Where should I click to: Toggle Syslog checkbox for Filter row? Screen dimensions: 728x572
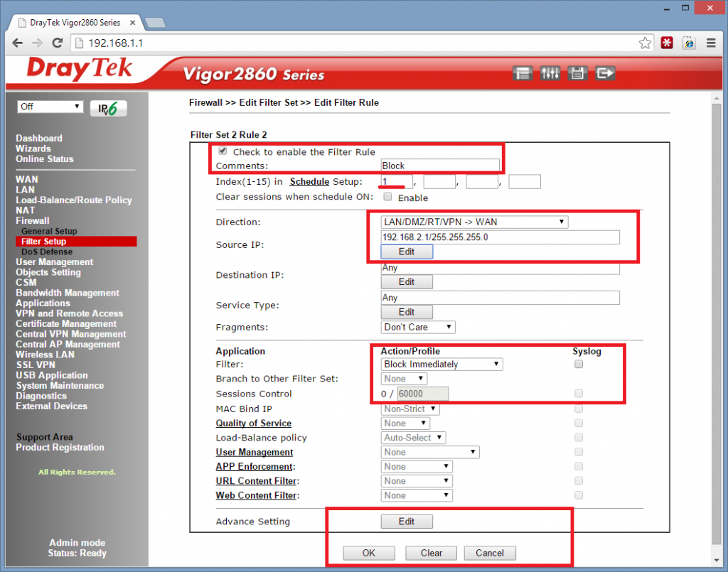579,365
